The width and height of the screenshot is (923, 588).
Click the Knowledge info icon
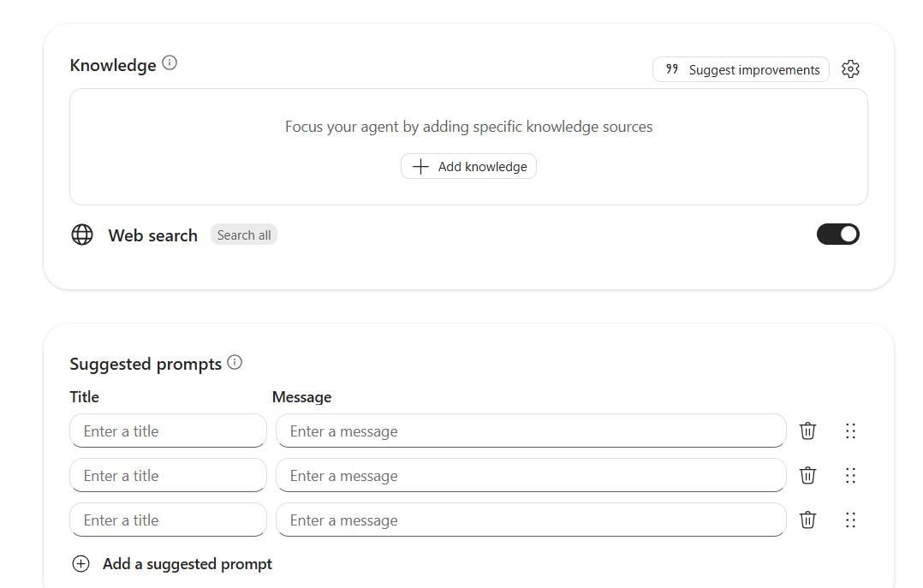coord(170,63)
